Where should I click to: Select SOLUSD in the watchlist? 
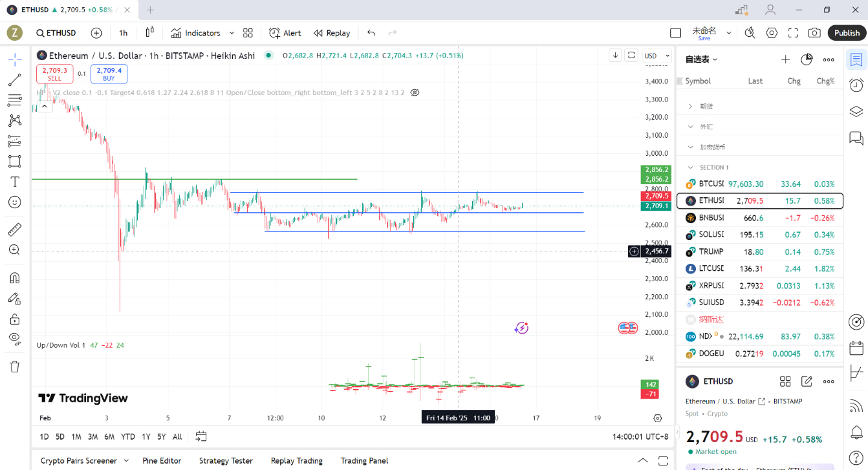click(760, 234)
